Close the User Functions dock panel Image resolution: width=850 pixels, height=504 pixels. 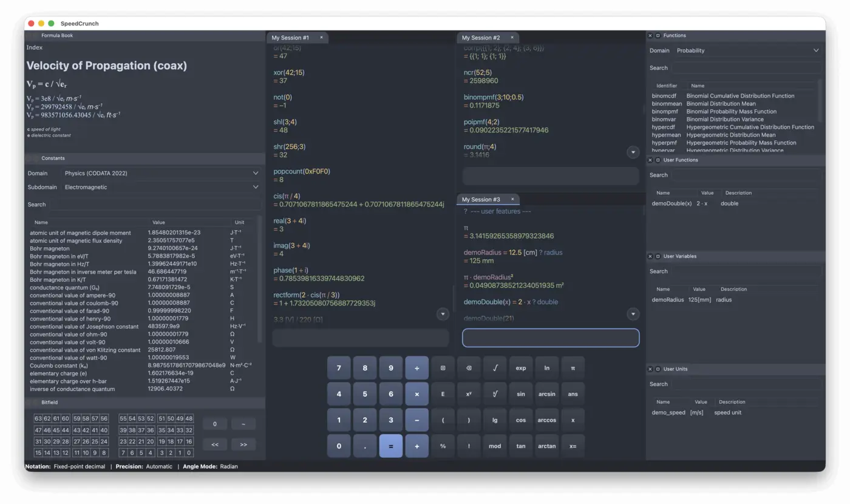(650, 160)
